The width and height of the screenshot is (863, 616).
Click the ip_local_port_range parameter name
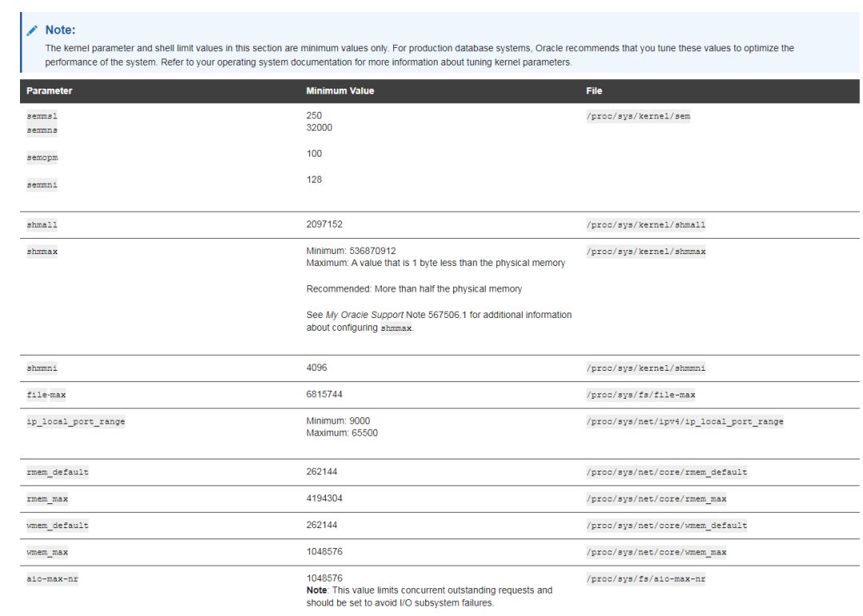(76, 422)
